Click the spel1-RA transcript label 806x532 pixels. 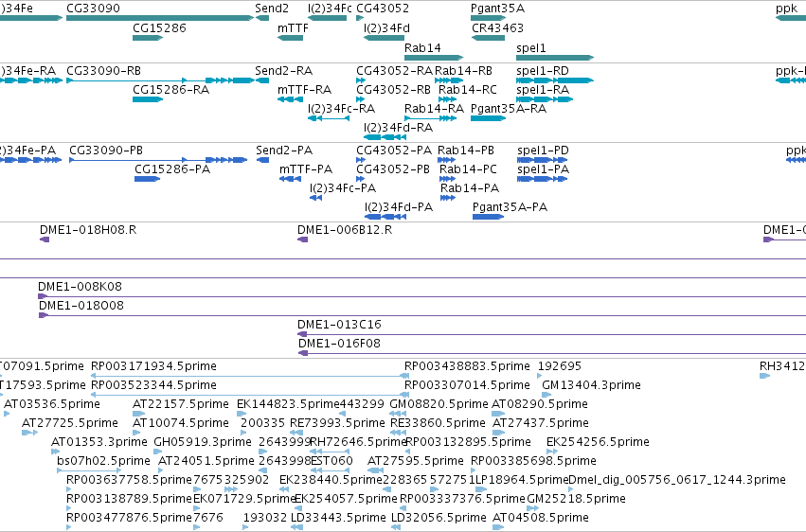(x=543, y=90)
